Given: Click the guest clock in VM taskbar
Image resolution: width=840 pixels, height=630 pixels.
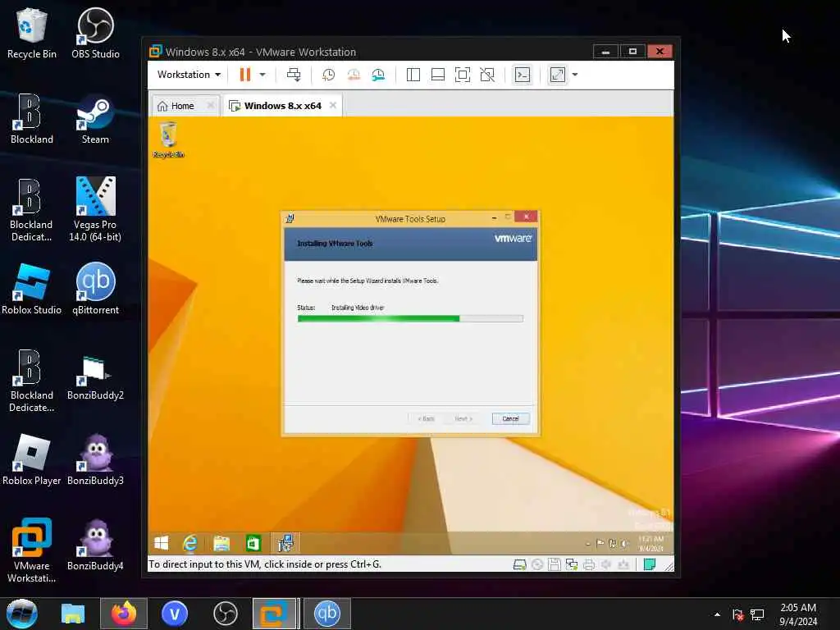Looking at the screenshot, I should [x=651, y=544].
